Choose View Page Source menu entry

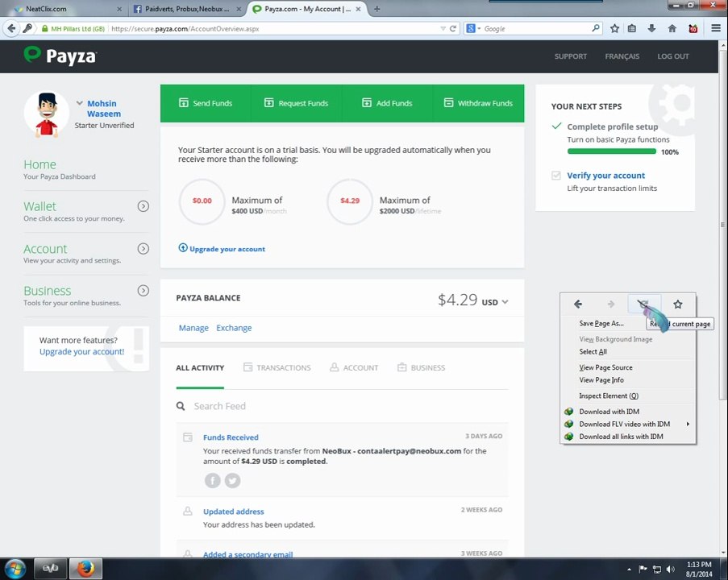(x=605, y=367)
